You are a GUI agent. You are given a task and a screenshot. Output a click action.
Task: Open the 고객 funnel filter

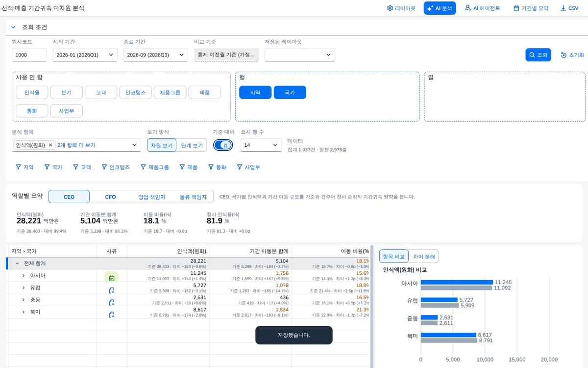tap(82, 167)
